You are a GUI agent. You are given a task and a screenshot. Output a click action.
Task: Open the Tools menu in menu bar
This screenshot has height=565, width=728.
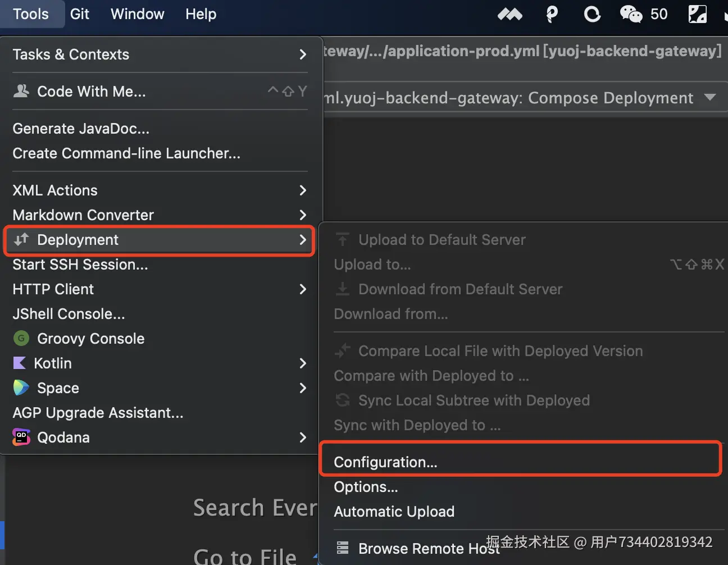[30, 14]
